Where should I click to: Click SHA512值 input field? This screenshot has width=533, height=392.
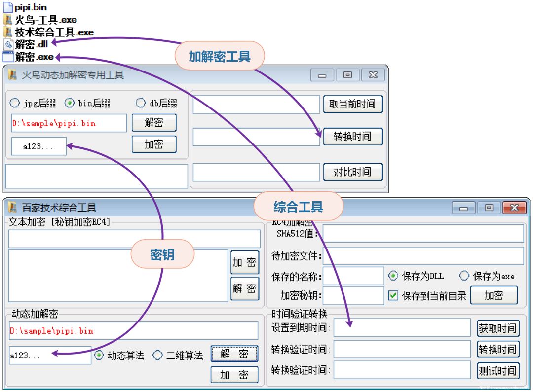(x=423, y=233)
